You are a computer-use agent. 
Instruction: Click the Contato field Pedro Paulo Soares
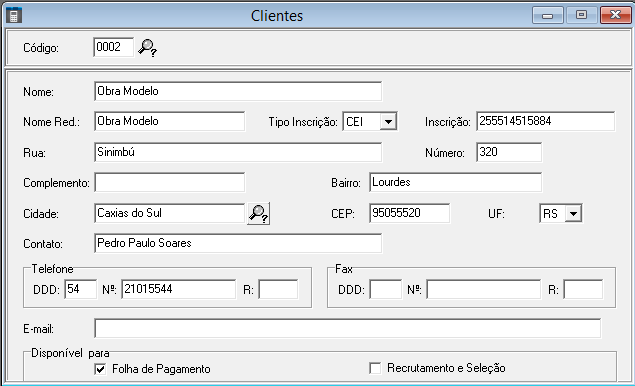(x=238, y=243)
